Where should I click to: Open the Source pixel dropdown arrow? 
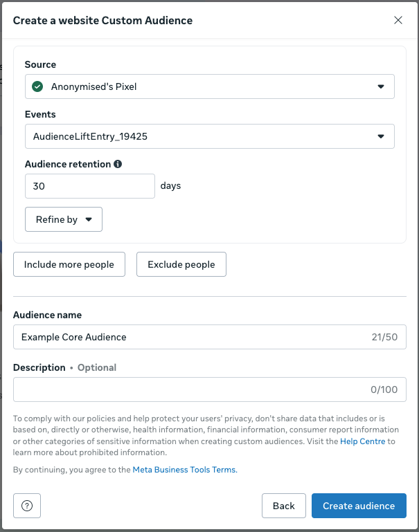click(x=380, y=87)
